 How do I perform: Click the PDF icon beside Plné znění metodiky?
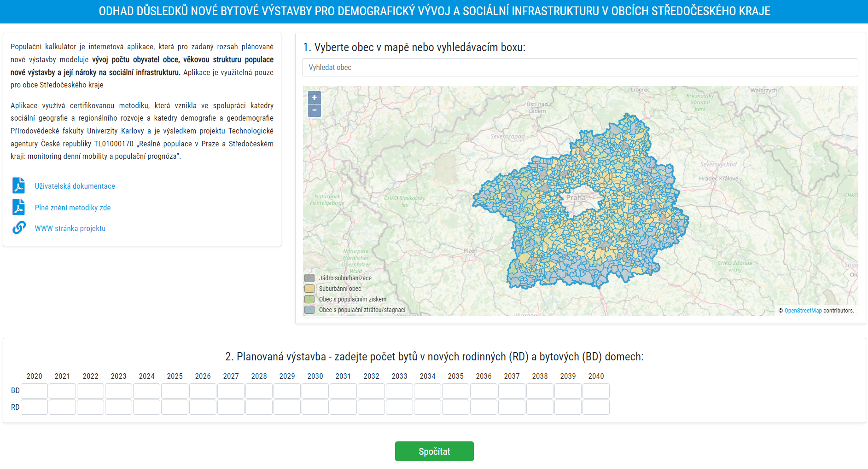point(19,207)
